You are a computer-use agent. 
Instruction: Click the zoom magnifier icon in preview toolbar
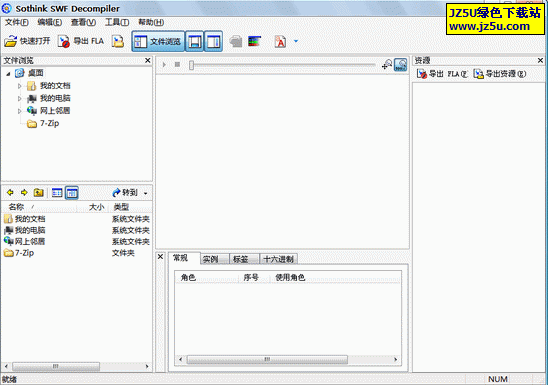[x=387, y=65]
